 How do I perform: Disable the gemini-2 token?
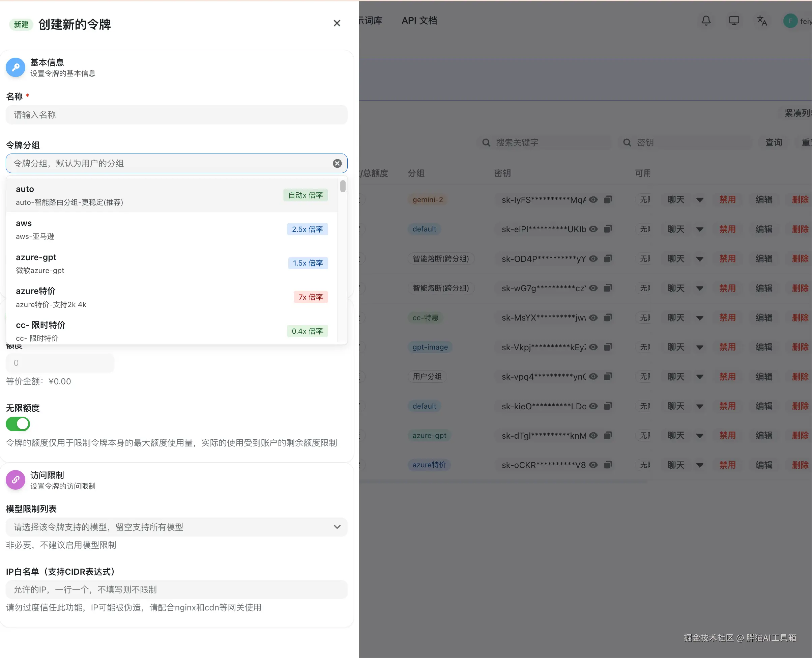coord(727,200)
